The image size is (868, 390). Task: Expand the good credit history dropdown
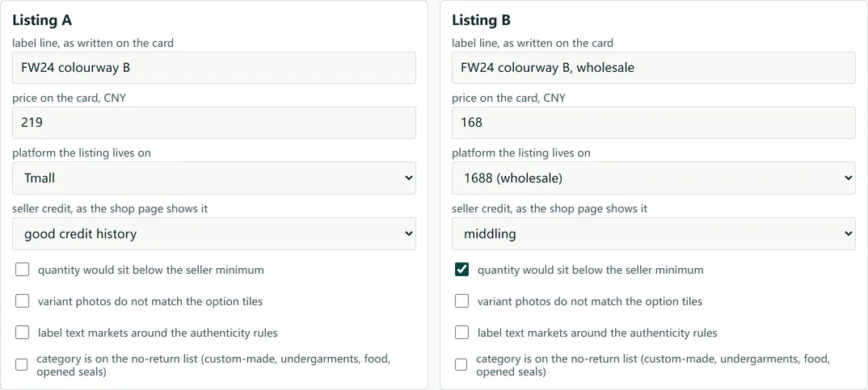[x=214, y=234]
